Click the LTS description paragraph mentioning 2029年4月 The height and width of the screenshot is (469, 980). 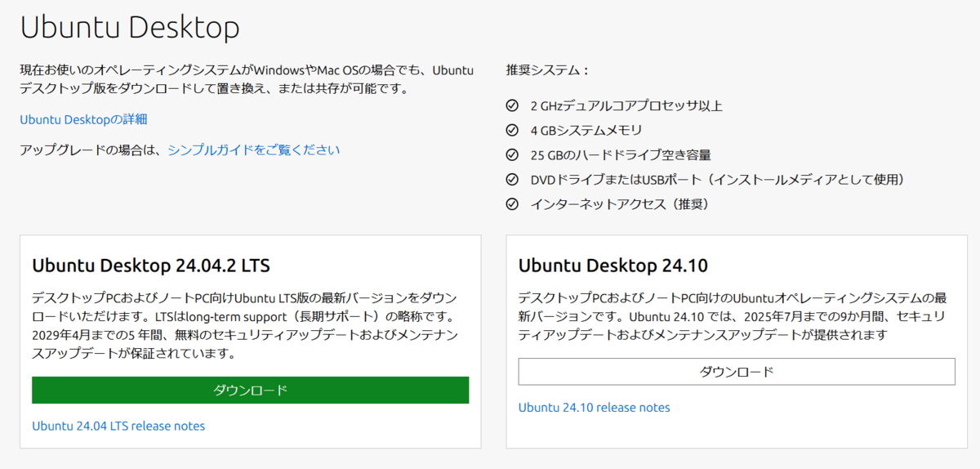click(245, 325)
